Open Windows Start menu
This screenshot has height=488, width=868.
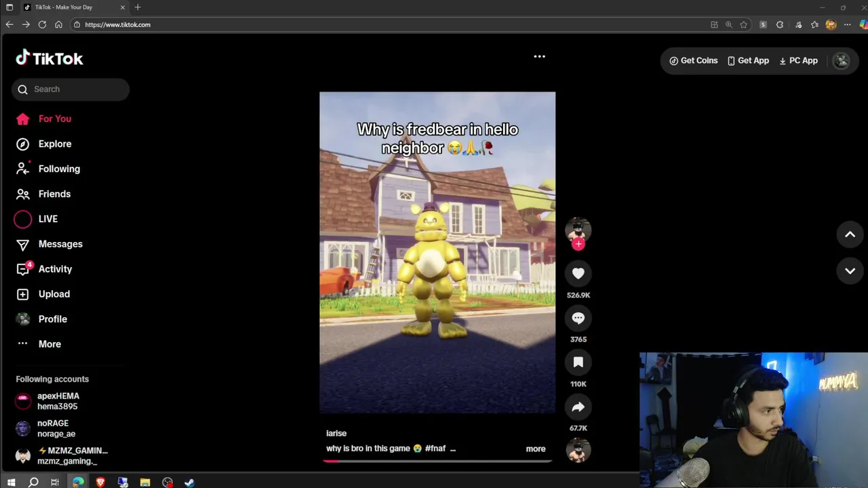coord(11,483)
